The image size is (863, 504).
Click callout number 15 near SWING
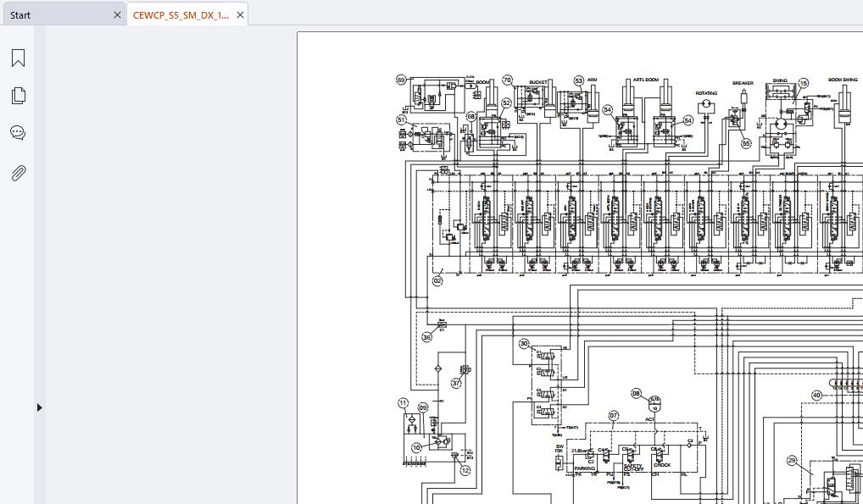click(804, 83)
